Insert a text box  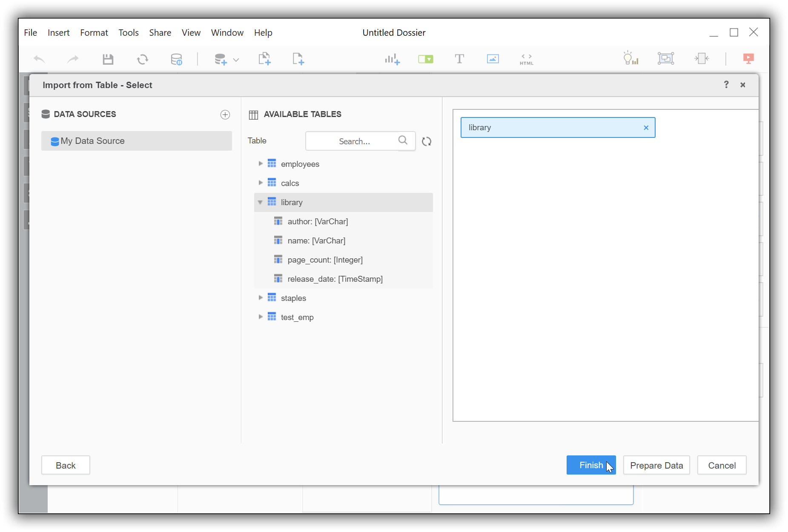[459, 59]
